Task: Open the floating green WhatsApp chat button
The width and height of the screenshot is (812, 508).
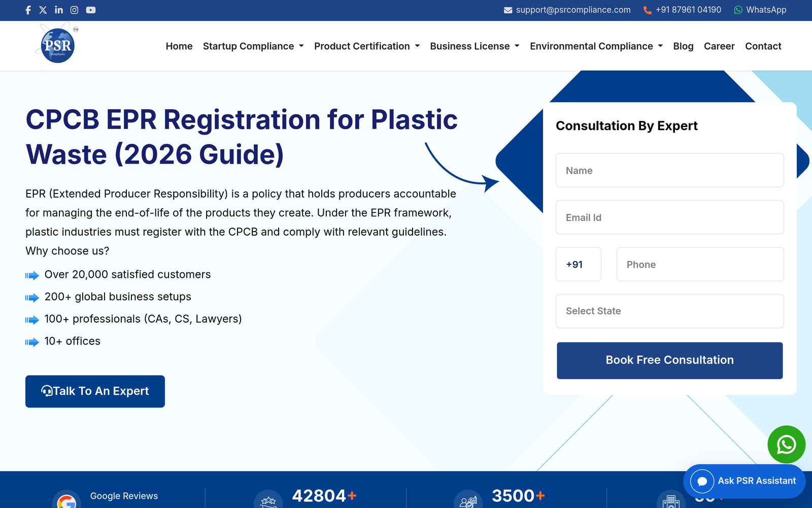Action: click(x=786, y=444)
